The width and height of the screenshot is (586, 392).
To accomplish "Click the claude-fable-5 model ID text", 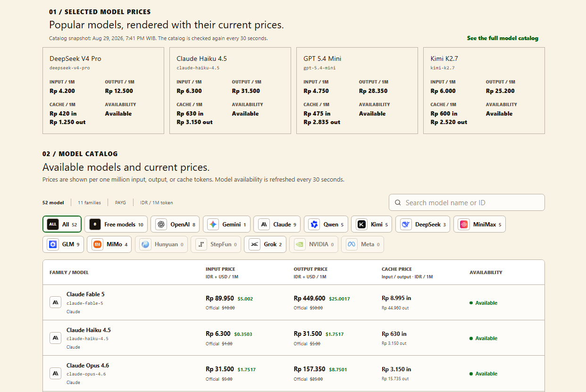I will 85,303.
